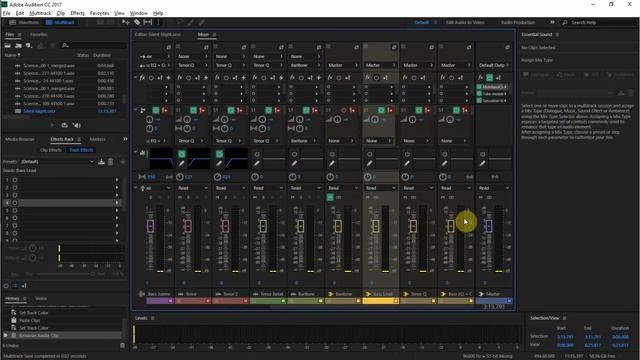Viewport: 640px width, 360px height.
Task: Toggle pre/post fader send on Tenor Q strip
Action: point(427,110)
